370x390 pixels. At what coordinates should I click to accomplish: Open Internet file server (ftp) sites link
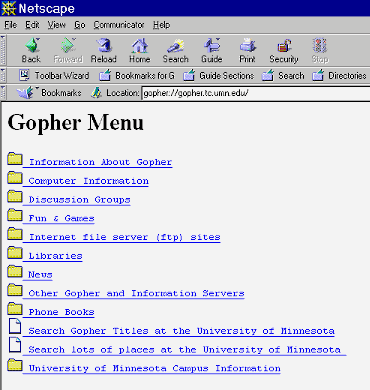pyautogui.click(x=124, y=237)
